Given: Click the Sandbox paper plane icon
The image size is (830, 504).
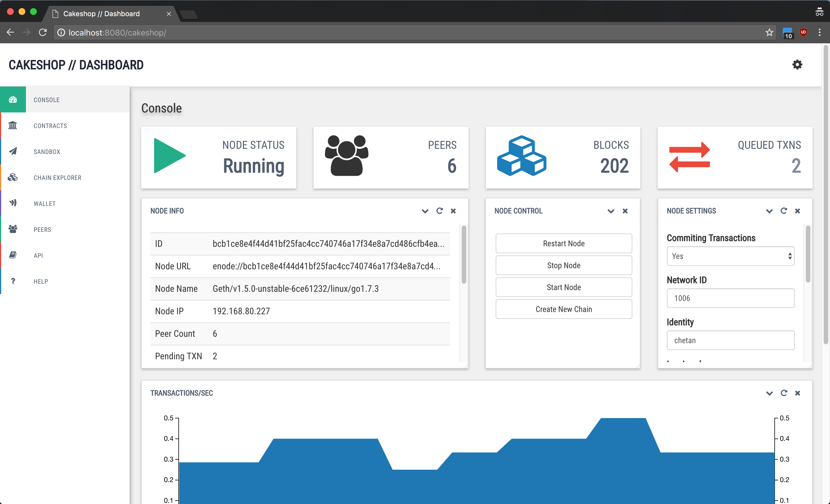Looking at the screenshot, I should [13, 151].
